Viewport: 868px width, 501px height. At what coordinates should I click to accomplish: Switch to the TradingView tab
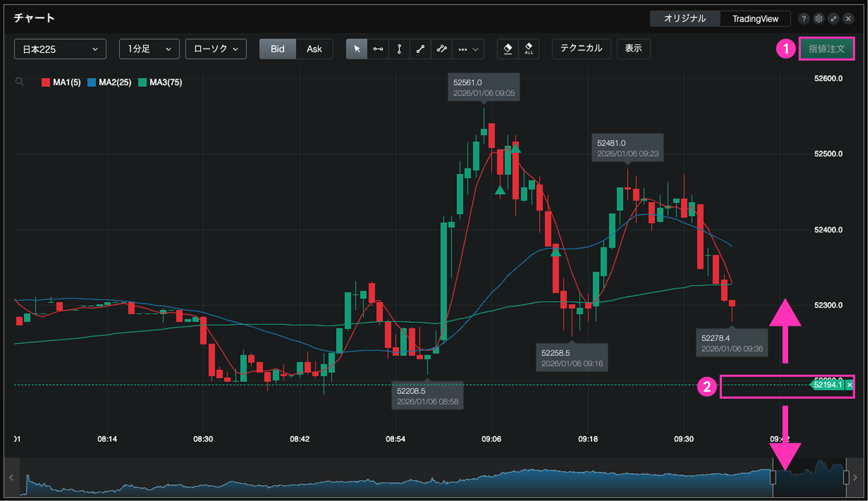(x=755, y=19)
